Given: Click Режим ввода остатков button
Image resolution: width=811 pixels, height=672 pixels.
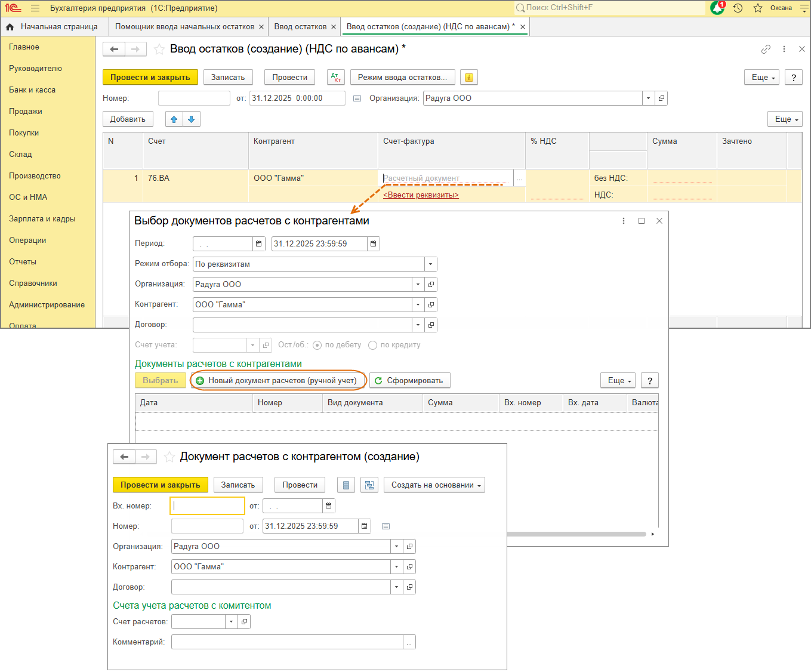Looking at the screenshot, I should pos(403,78).
